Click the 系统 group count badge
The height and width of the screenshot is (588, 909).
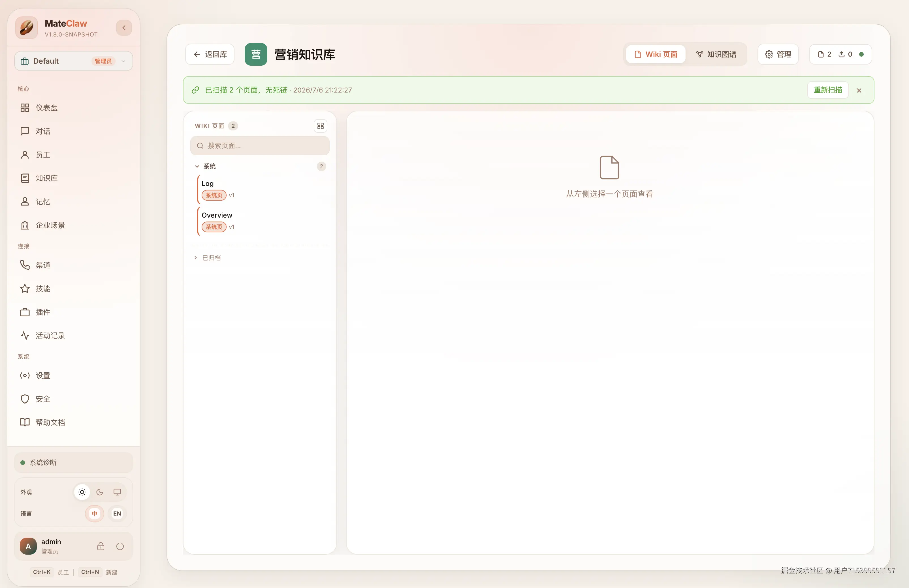[321, 166]
